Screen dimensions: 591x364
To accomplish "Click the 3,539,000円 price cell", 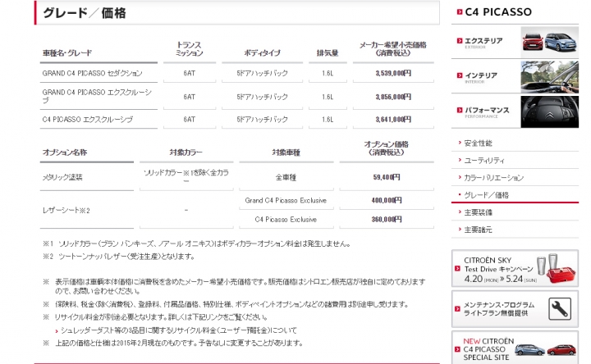I will coord(393,73).
